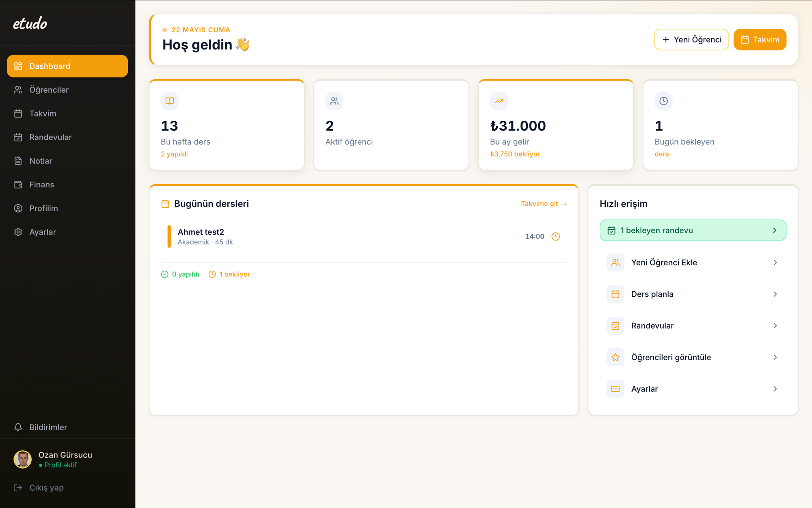The width and height of the screenshot is (812, 508).
Task: Click the quick access Randevular calendar-check icon
Action: pos(615,326)
